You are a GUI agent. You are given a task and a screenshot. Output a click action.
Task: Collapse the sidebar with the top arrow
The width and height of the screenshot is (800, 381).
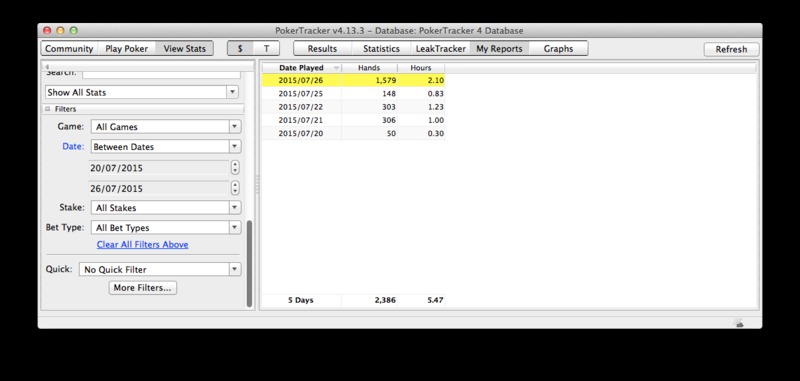tap(47, 66)
